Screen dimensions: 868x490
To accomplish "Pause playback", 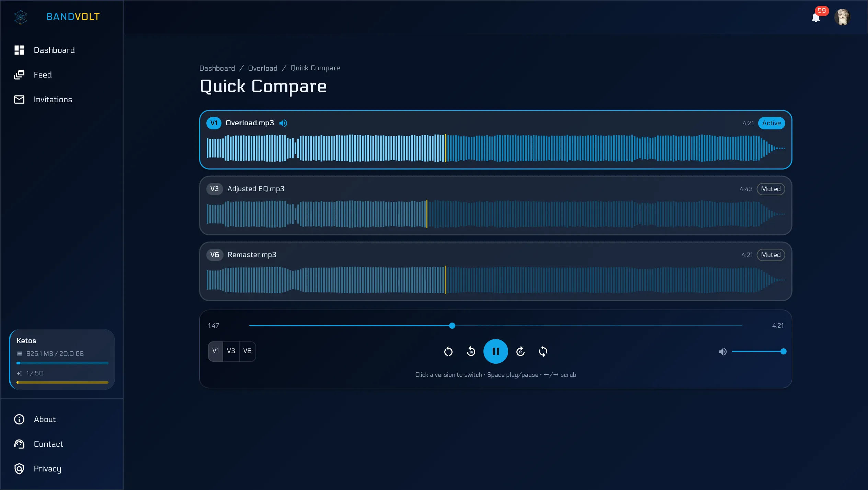I will (496, 351).
